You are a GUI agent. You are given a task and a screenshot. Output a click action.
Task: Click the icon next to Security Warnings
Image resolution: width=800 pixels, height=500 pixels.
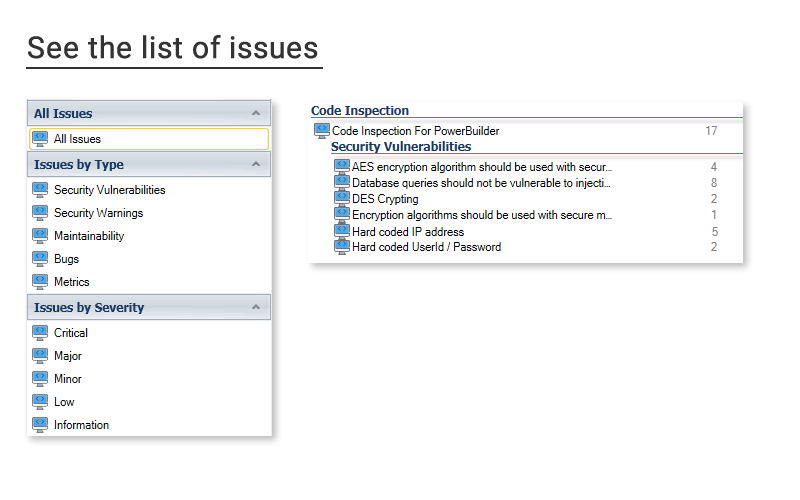pos(40,212)
